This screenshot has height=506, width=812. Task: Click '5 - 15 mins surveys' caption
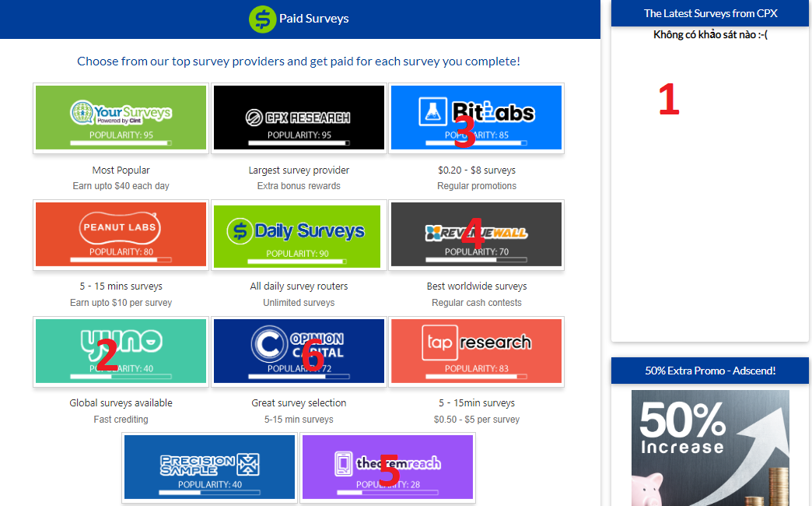121,286
